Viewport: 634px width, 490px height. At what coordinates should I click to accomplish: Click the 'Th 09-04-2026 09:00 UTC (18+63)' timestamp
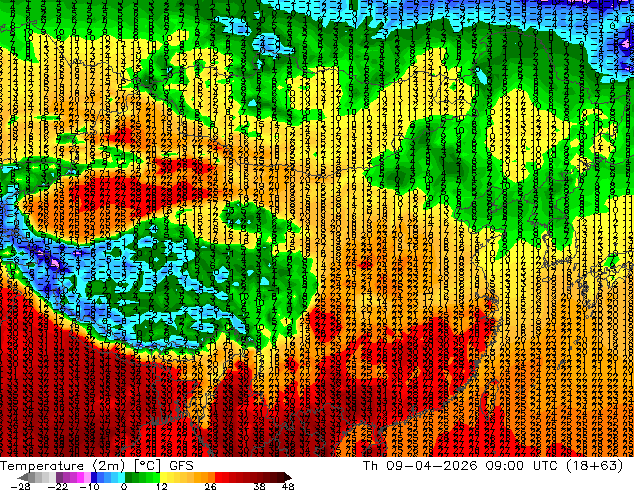click(493, 466)
